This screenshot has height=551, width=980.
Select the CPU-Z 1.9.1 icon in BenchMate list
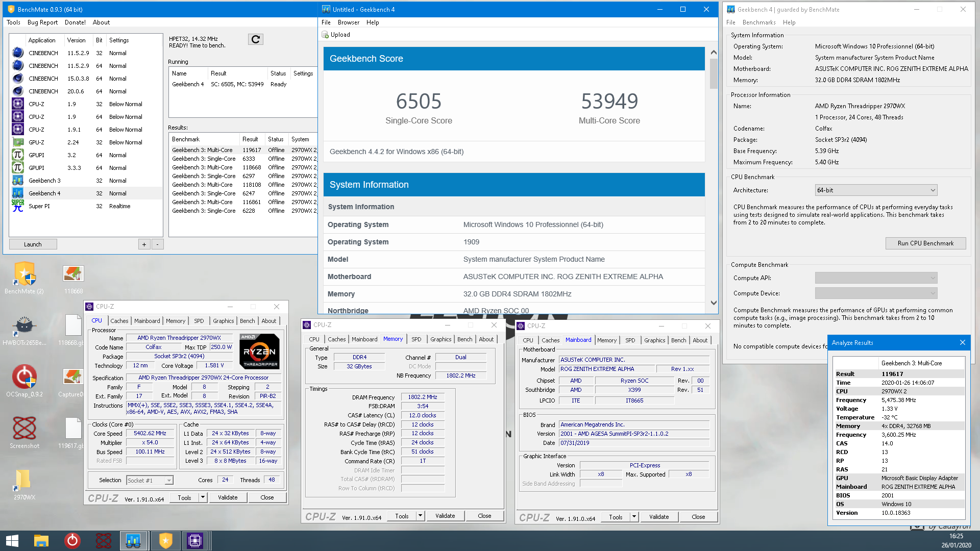18,129
